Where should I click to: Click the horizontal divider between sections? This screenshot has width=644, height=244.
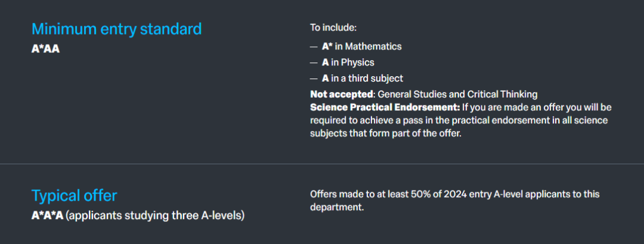point(322,164)
